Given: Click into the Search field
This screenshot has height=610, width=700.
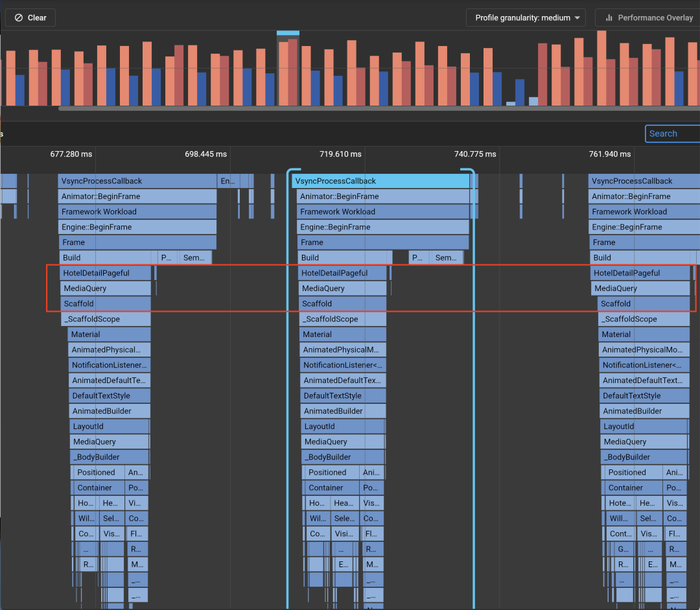Looking at the screenshot, I should [673, 134].
